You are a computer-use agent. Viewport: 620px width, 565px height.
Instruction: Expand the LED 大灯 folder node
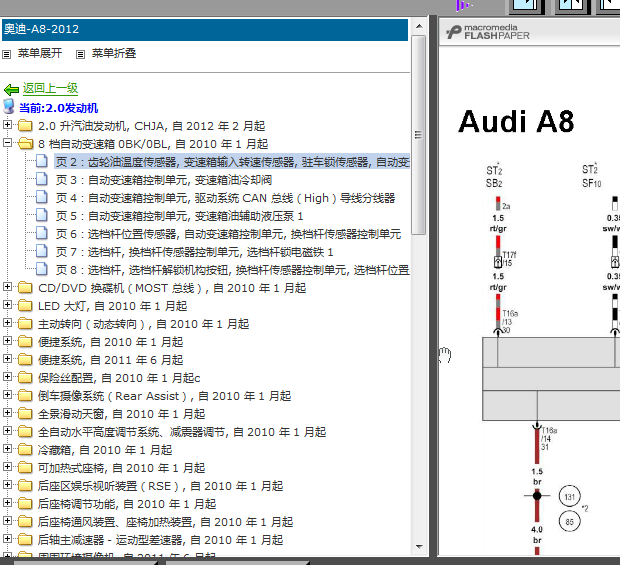coord(7,305)
